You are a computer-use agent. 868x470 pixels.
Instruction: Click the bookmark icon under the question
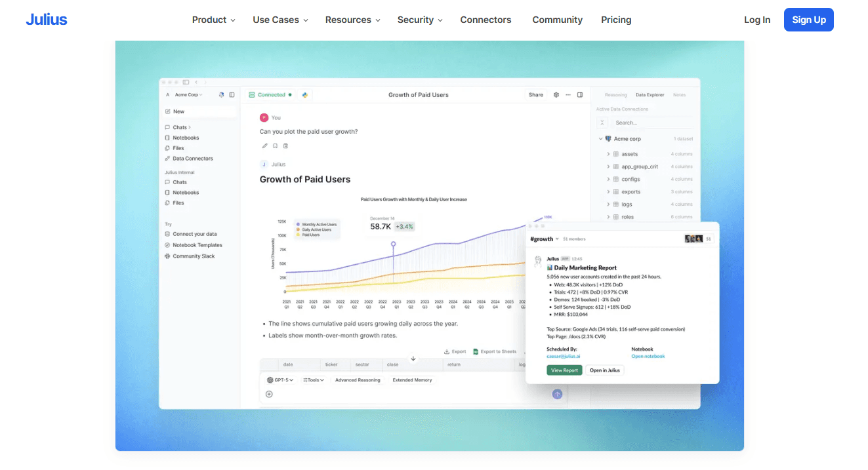(x=275, y=146)
